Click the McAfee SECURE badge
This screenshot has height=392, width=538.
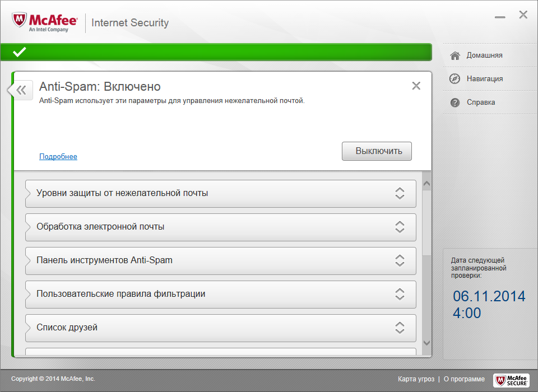point(511,380)
